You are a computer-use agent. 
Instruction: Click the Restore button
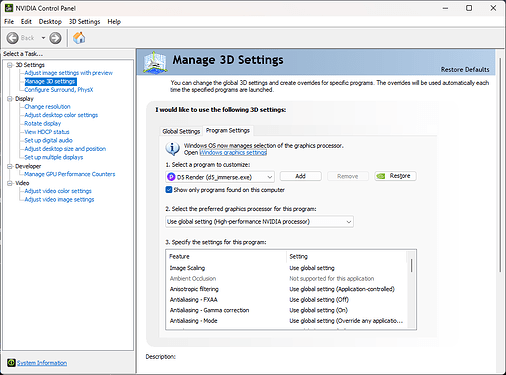[395, 176]
